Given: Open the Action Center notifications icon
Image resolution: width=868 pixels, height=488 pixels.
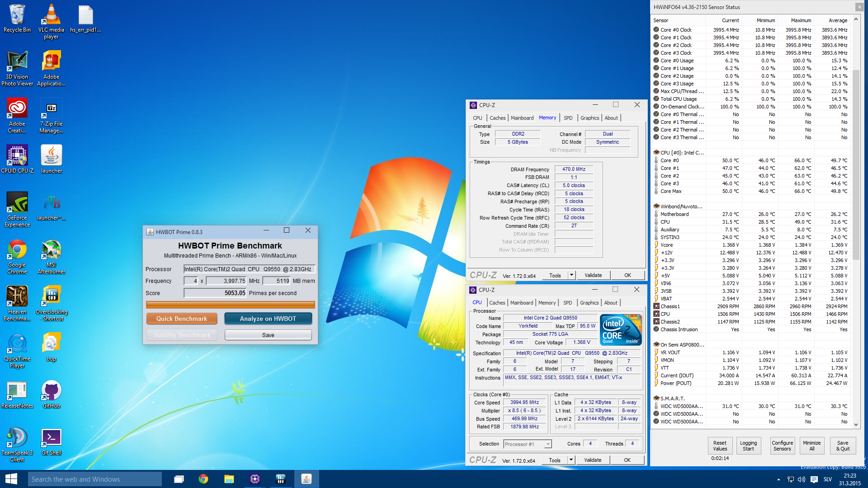Looking at the screenshot, I should click(x=814, y=479).
